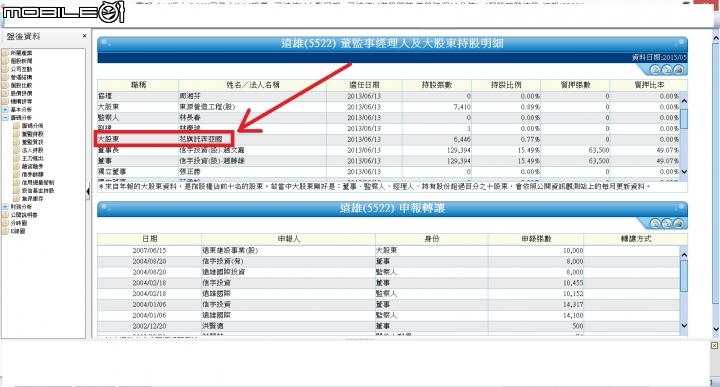Select 集保庫存 under 籌碼分析
This screenshot has width=720, height=387.
tap(32, 199)
